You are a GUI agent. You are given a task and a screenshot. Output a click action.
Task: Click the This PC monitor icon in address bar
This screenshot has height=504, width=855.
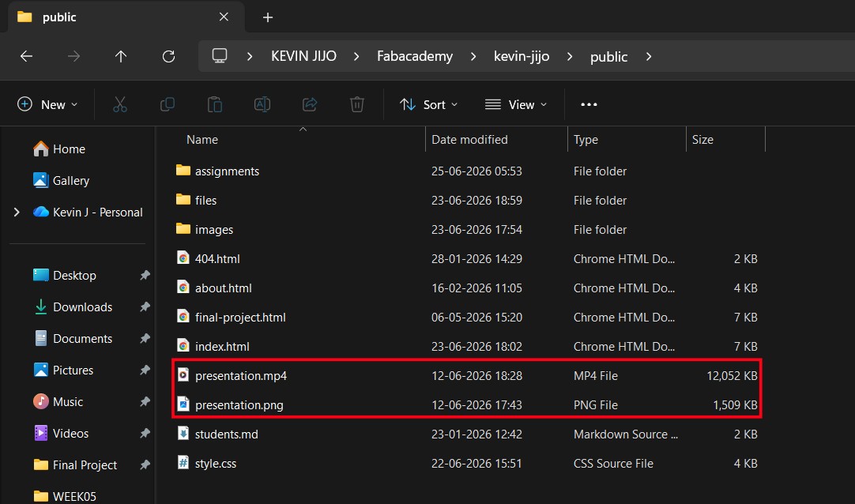point(219,56)
